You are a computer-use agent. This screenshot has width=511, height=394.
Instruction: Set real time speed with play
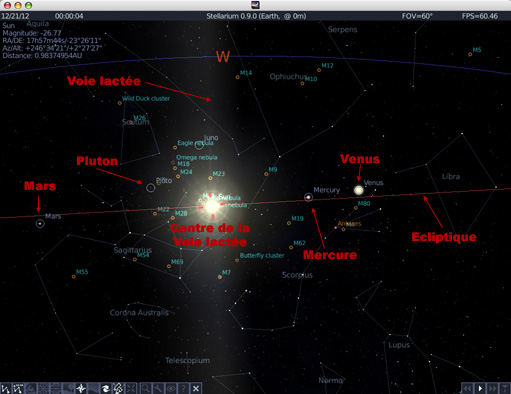point(480,388)
